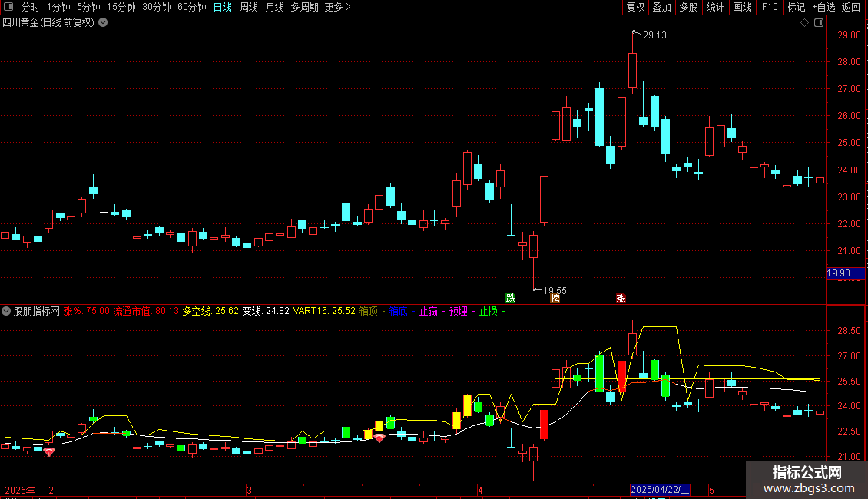Click the 19.55 low price label
Screen dimensions: 868x499
click(555, 290)
